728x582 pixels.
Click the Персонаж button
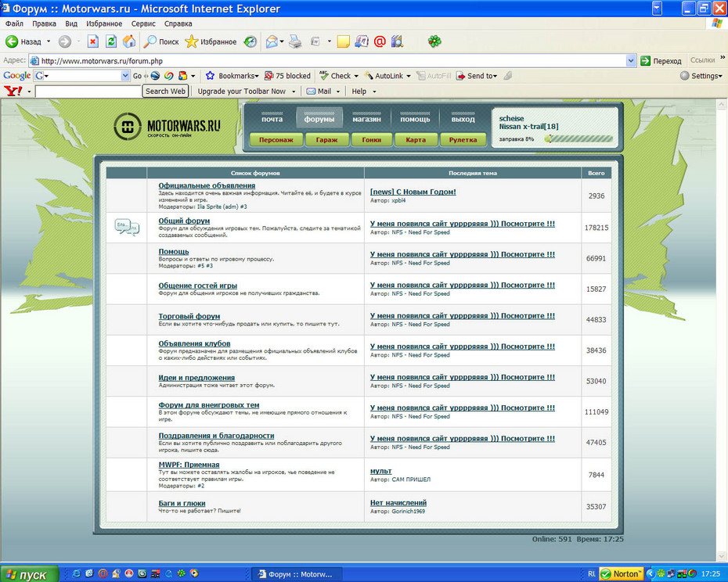click(276, 140)
